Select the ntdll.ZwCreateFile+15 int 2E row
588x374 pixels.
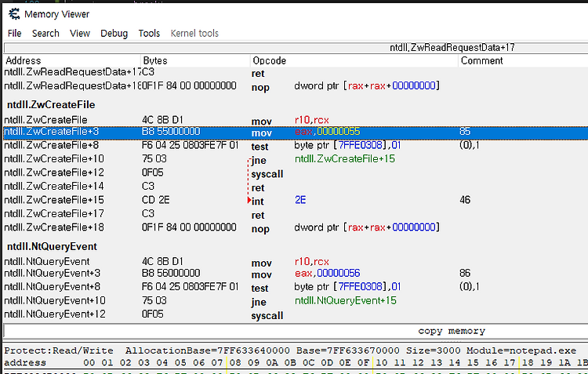click(296, 200)
